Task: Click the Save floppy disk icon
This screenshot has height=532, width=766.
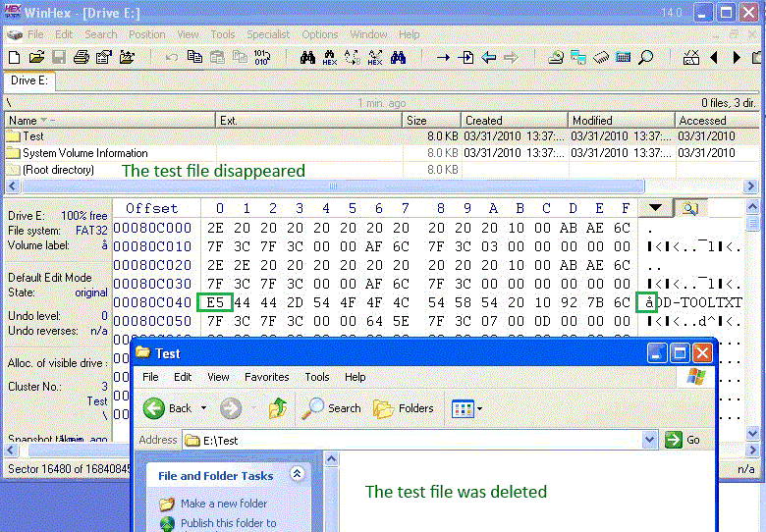Action: (x=59, y=58)
